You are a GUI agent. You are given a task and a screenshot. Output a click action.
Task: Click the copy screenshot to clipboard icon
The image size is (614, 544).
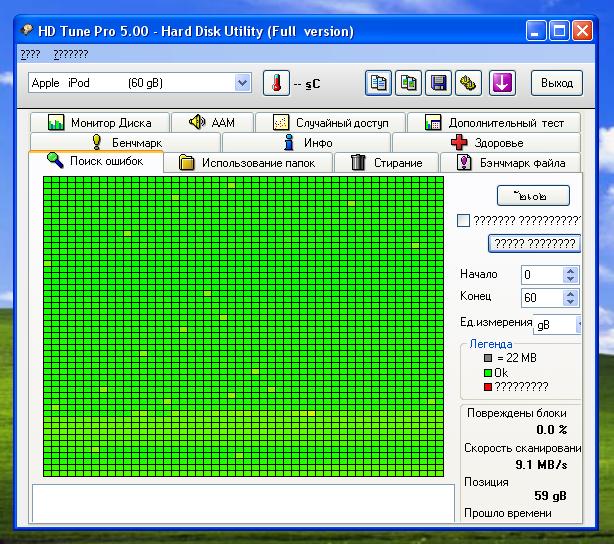tap(408, 83)
